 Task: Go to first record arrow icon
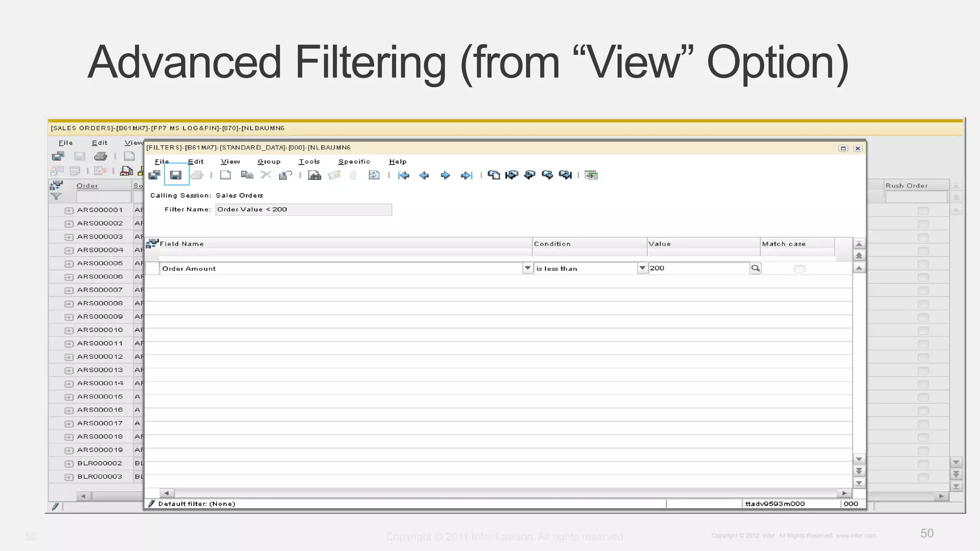pyautogui.click(x=403, y=176)
